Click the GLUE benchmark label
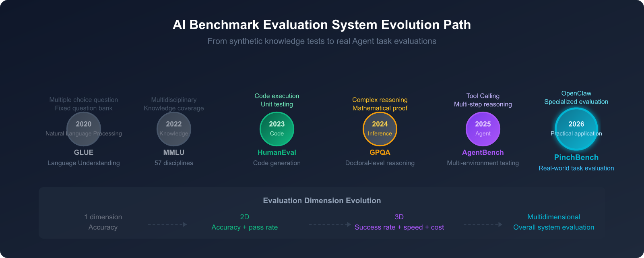 (84, 152)
